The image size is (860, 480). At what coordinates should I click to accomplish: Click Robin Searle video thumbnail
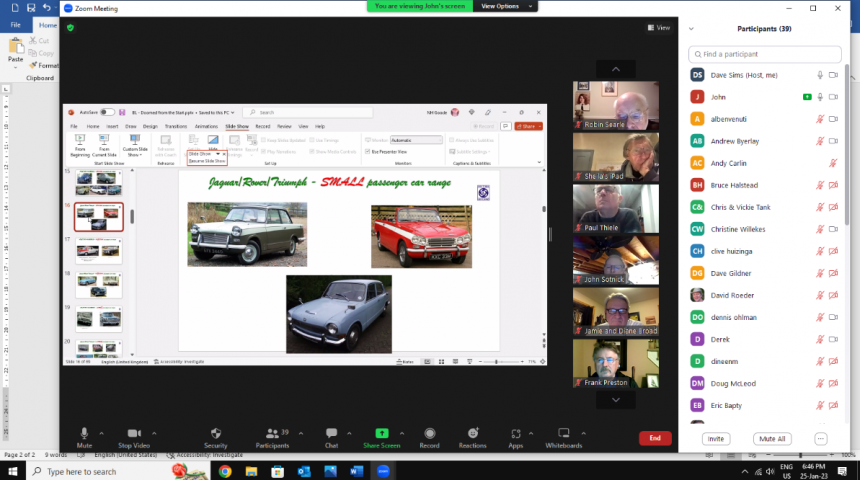pos(616,105)
